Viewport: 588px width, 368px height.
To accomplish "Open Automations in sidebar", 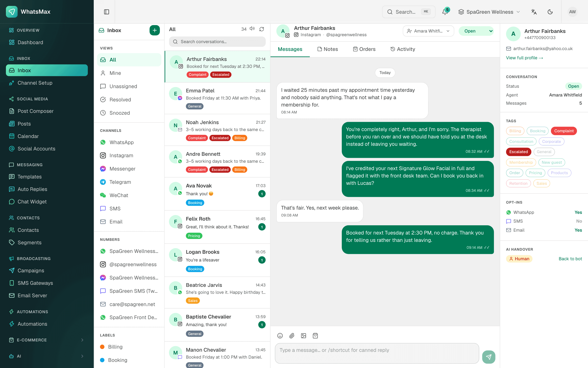I will 47,324.
